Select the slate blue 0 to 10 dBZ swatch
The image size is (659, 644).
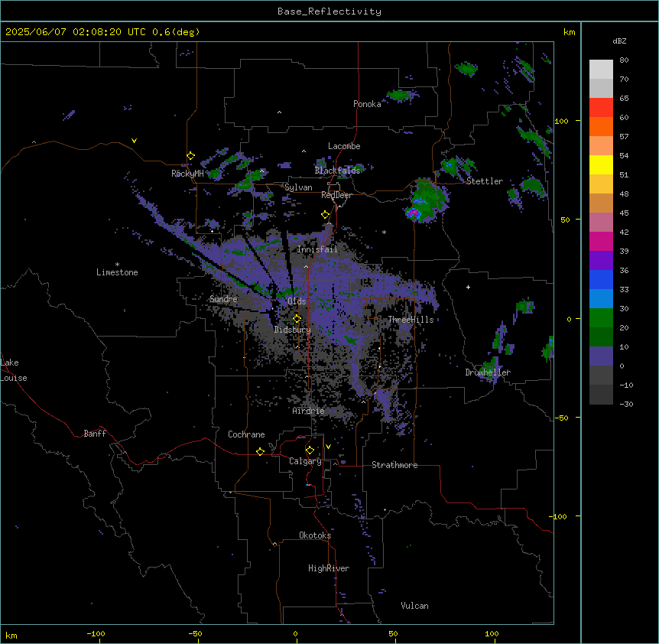tap(601, 356)
